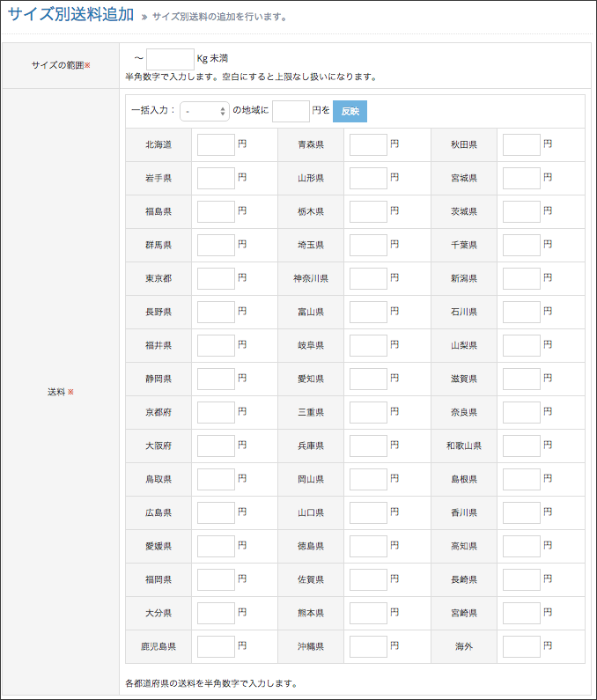The image size is (597, 700).
Task: Focus the 大阪府 fee input
Action: pos(216,446)
